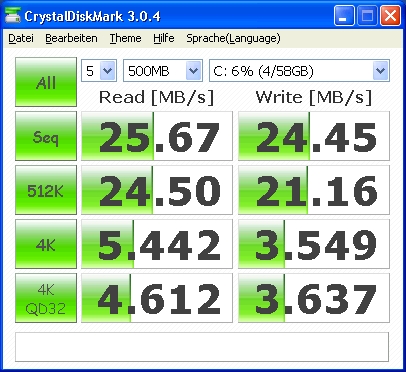The image size is (406, 372).
Task: Click the empty comment field at bottom
Action: [x=202, y=347]
